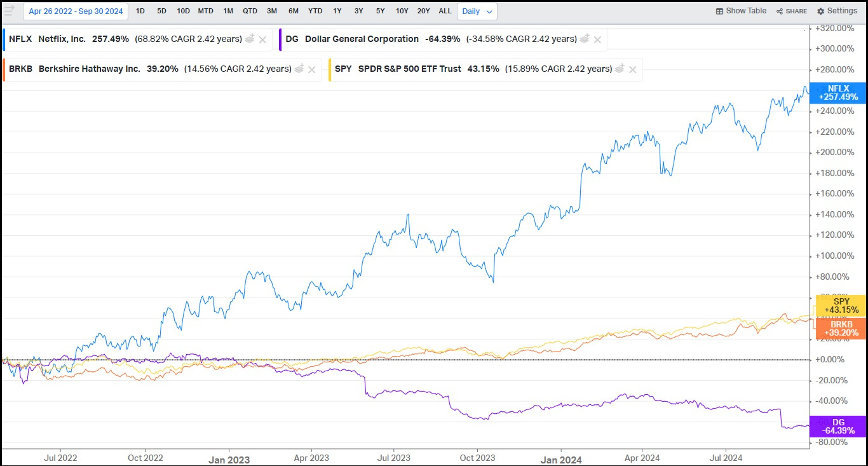
Task: Select the 1D time range
Action: [x=140, y=11]
